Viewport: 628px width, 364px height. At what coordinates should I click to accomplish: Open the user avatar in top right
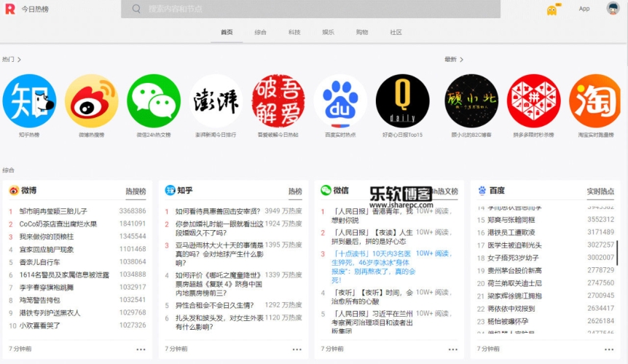pos(613,8)
